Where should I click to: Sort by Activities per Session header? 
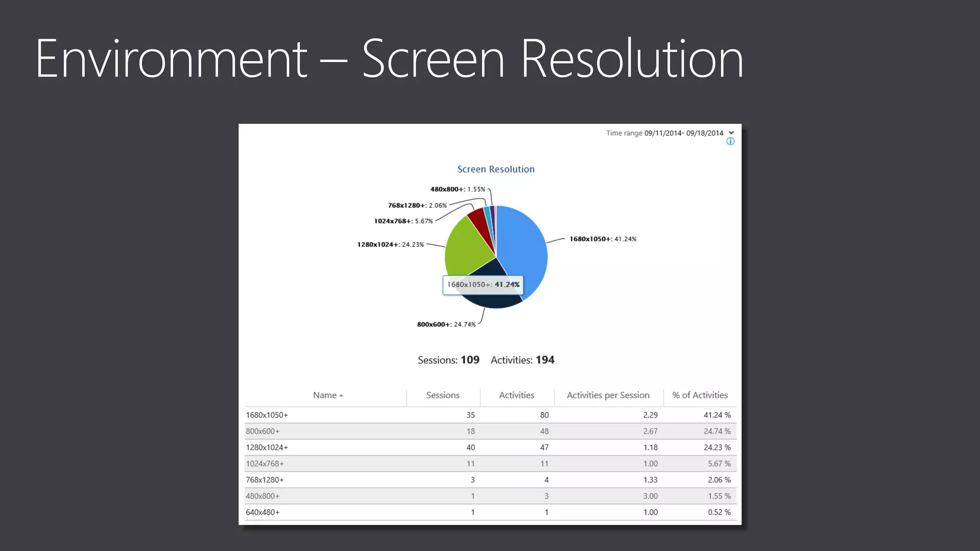point(608,395)
